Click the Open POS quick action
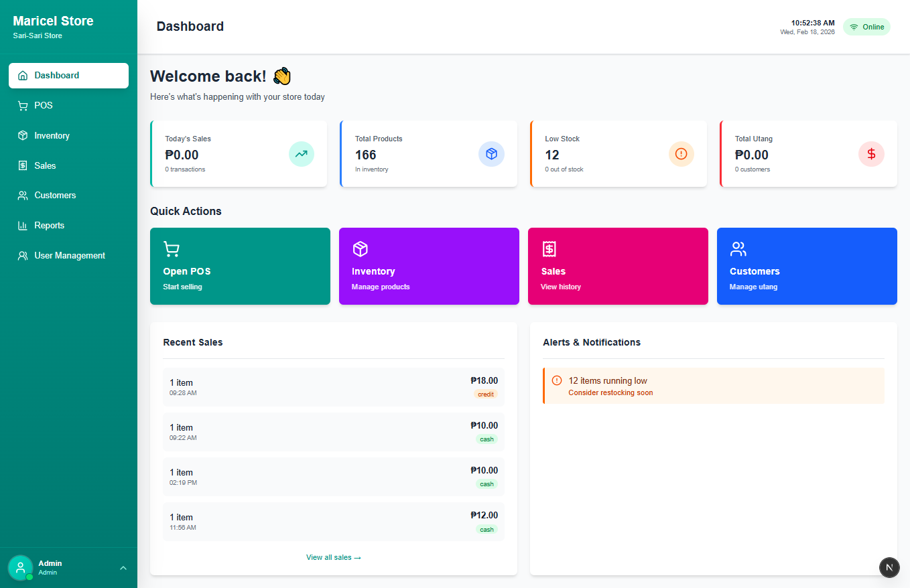910x588 pixels. (x=240, y=267)
